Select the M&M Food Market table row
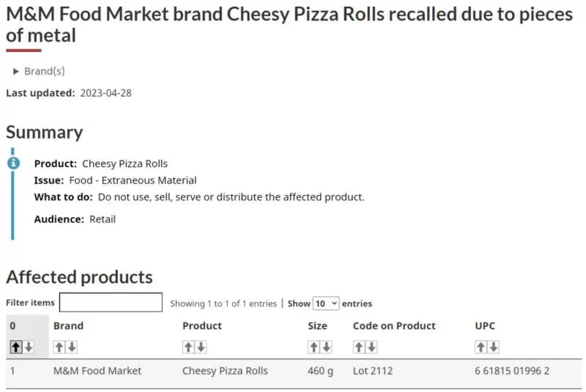Screen dimensions: 586x392 click(x=294, y=371)
